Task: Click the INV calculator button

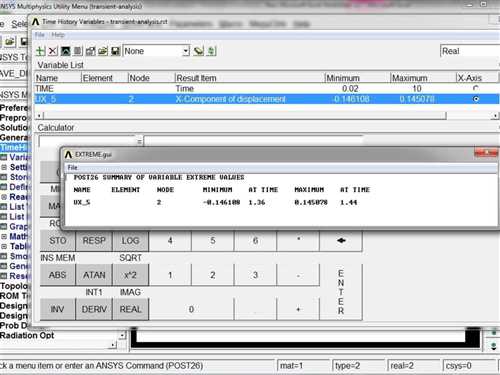Action: tap(58, 309)
